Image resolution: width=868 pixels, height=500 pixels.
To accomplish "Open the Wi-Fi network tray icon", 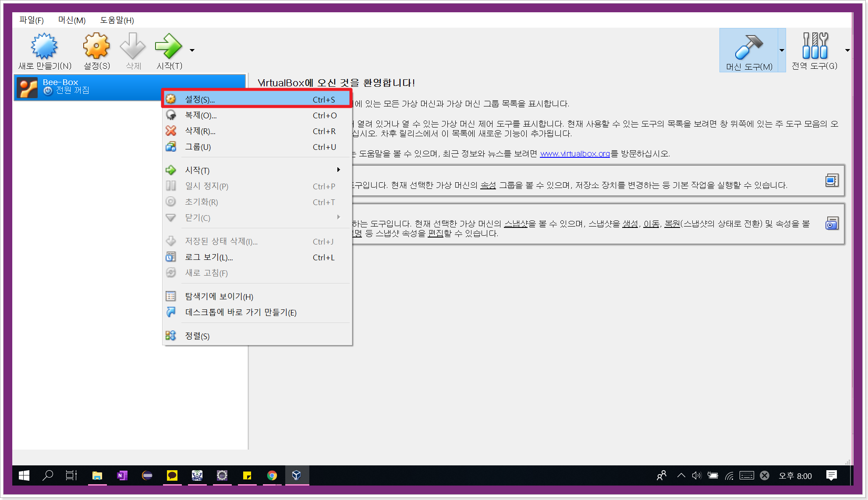I will tap(730, 475).
